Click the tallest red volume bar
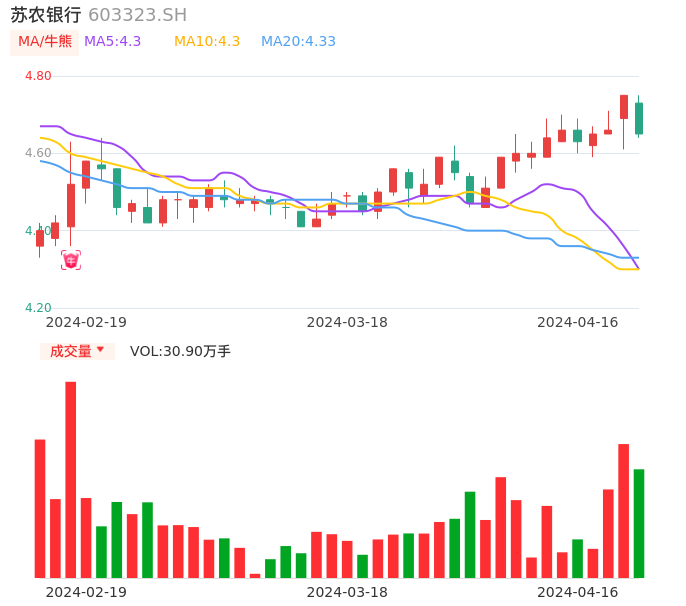686x606 pixels. 71,480
